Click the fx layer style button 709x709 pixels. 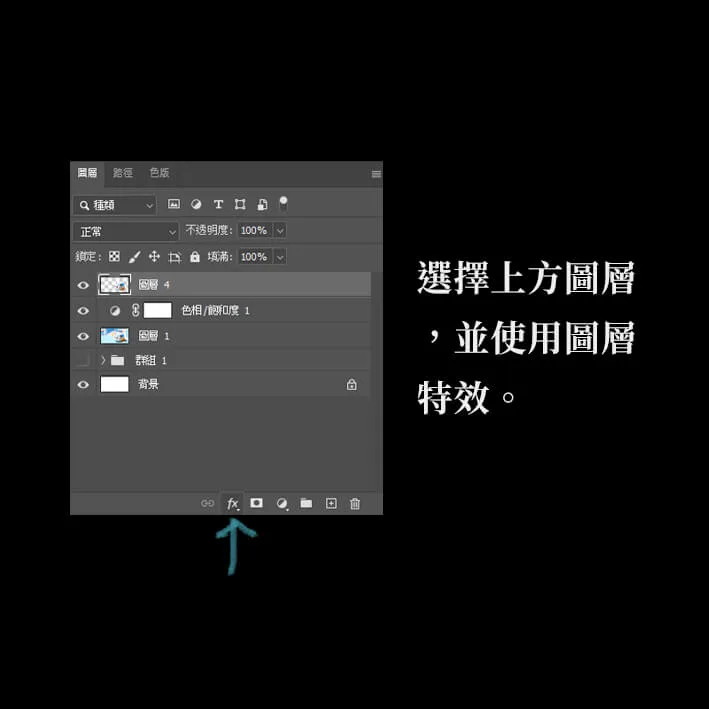[232, 503]
